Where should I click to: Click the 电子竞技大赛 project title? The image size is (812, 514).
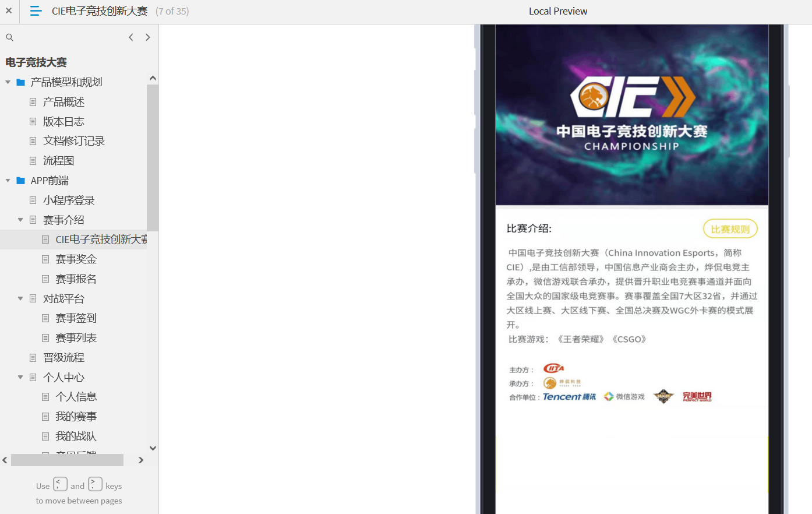(x=36, y=62)
